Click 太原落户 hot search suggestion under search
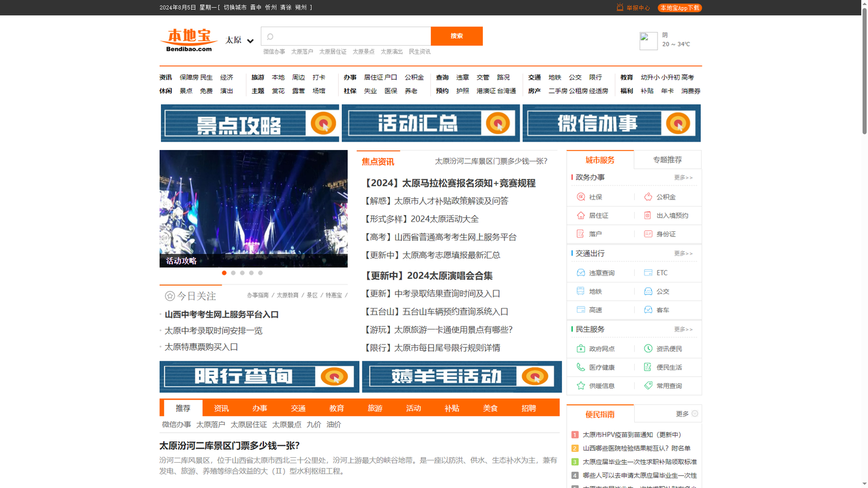868x488 pixels. pyautogui.click(x=302, y=52)
